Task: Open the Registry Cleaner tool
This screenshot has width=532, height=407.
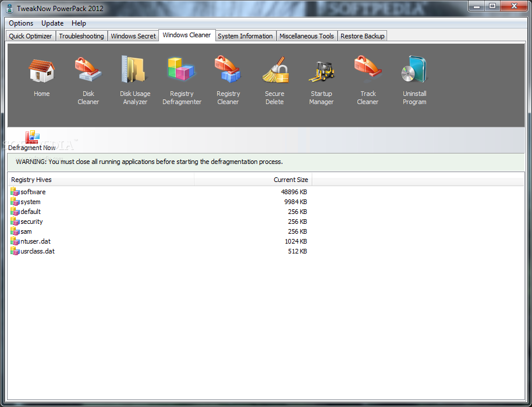Action: pyautogui.click(x=228, y=81)
